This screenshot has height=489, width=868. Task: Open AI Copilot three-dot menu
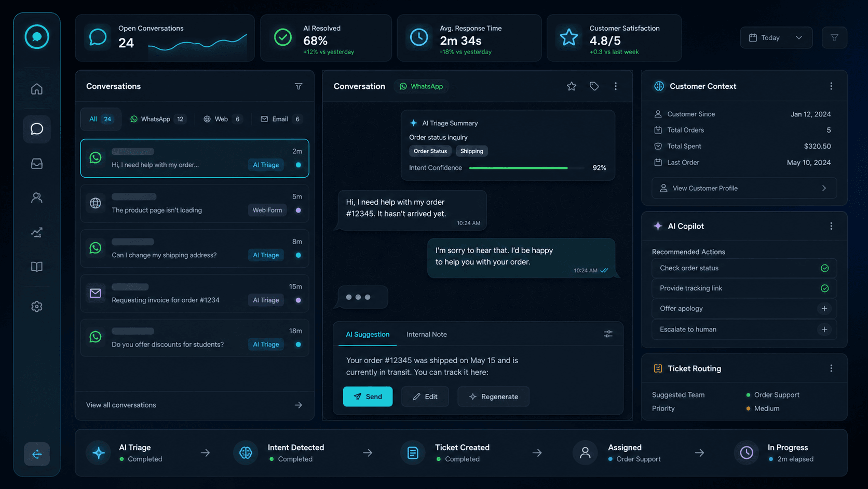coord(831,226)
